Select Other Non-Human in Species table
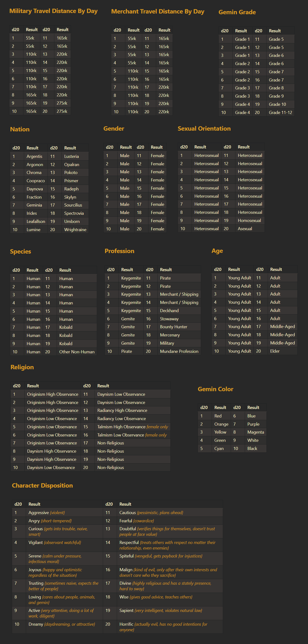 click(77, 352)
